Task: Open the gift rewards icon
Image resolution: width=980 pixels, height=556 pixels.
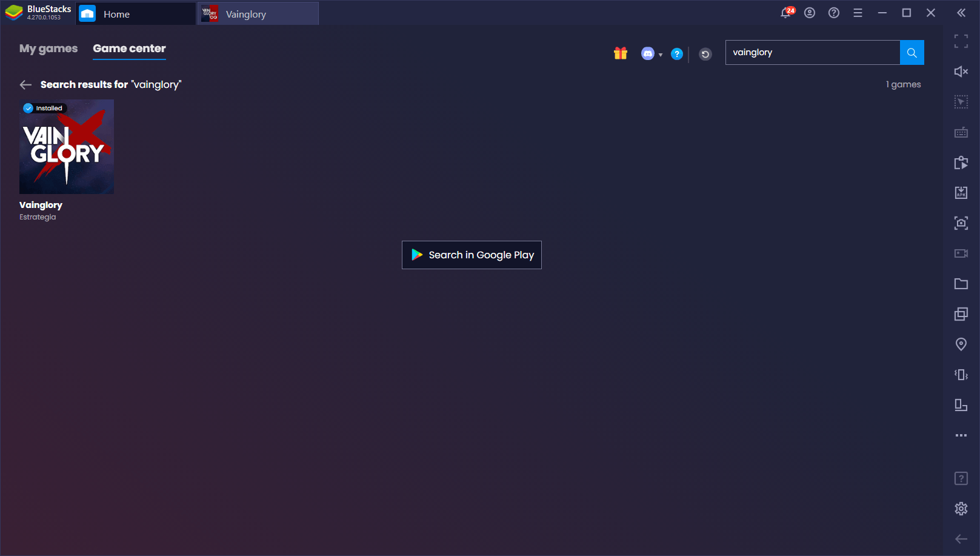Action: (x=621, y=53)
